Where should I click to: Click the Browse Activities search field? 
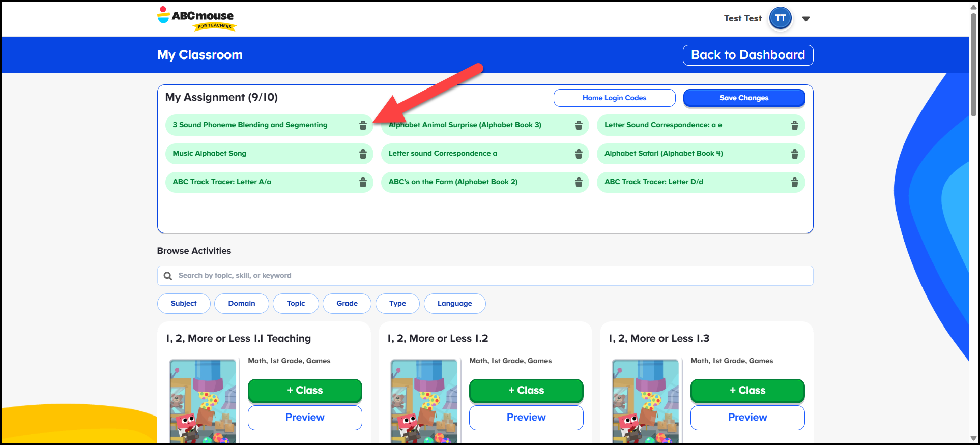[485, 276]
